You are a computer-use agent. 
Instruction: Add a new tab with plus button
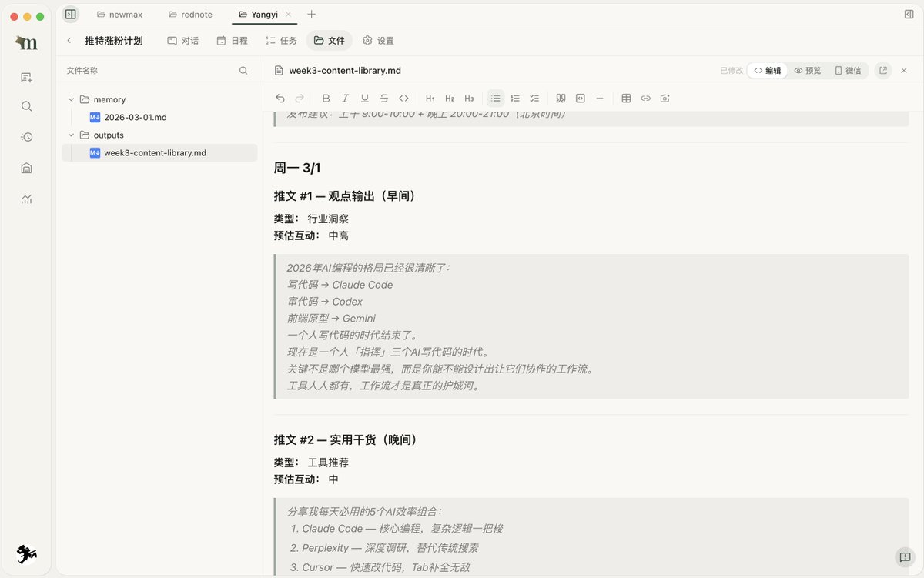point(311,14)
